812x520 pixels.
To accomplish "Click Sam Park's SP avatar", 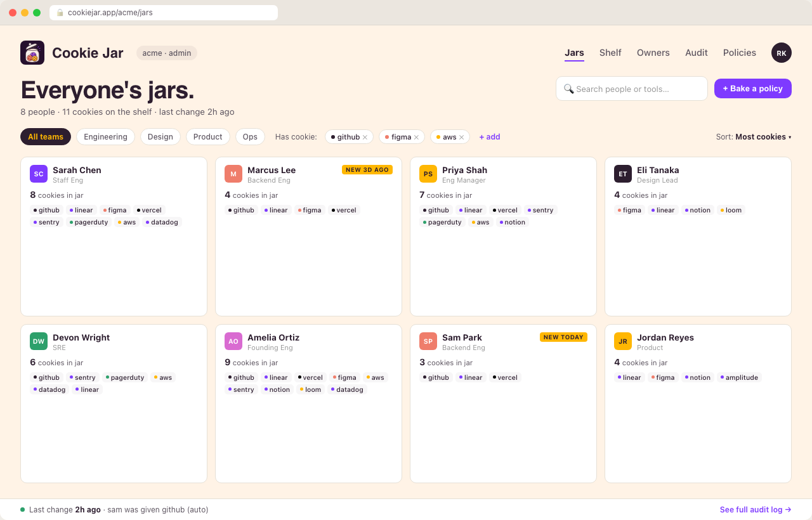I will pos(428,341).
